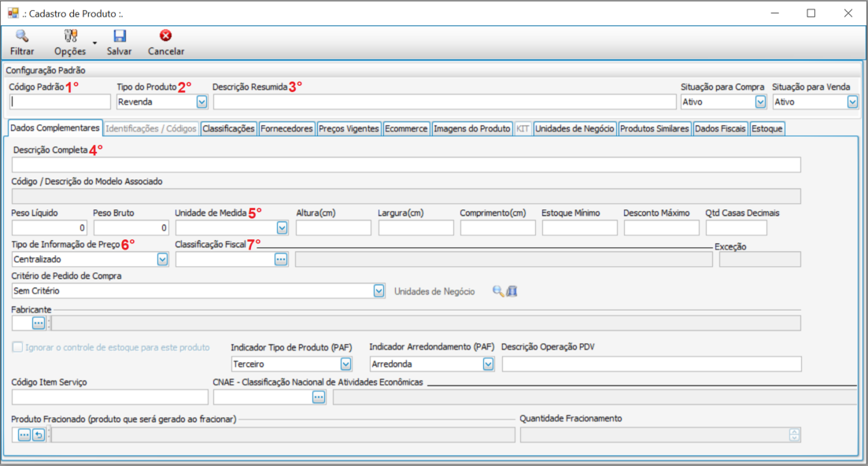This screenshot has height=466, width=868.
Task: Click the Fabricante code field
Action: click(x=22, y=324)
